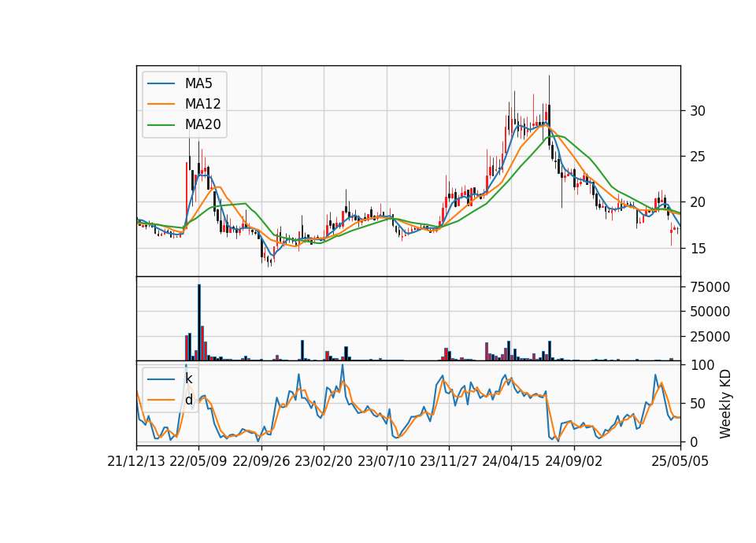This screenshot has height=543, width=756.
Task: Click the blue MA5 legend line swatch
Action: tap(161, 84)
